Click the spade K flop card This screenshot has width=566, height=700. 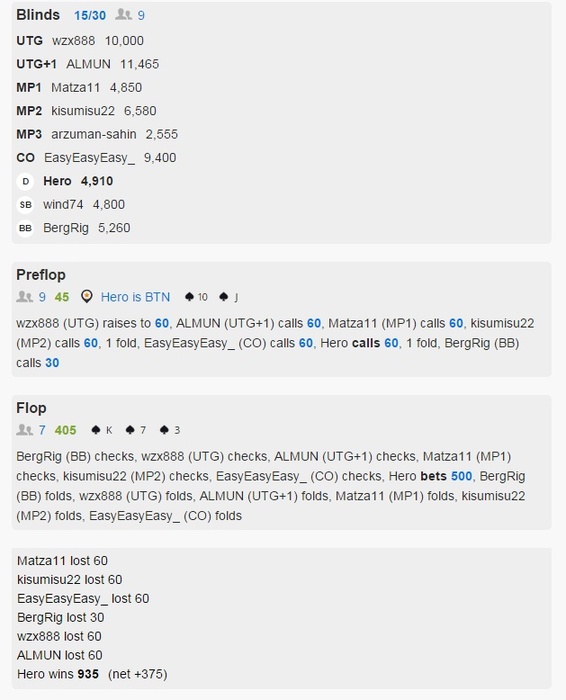click(x=101, y=430)
